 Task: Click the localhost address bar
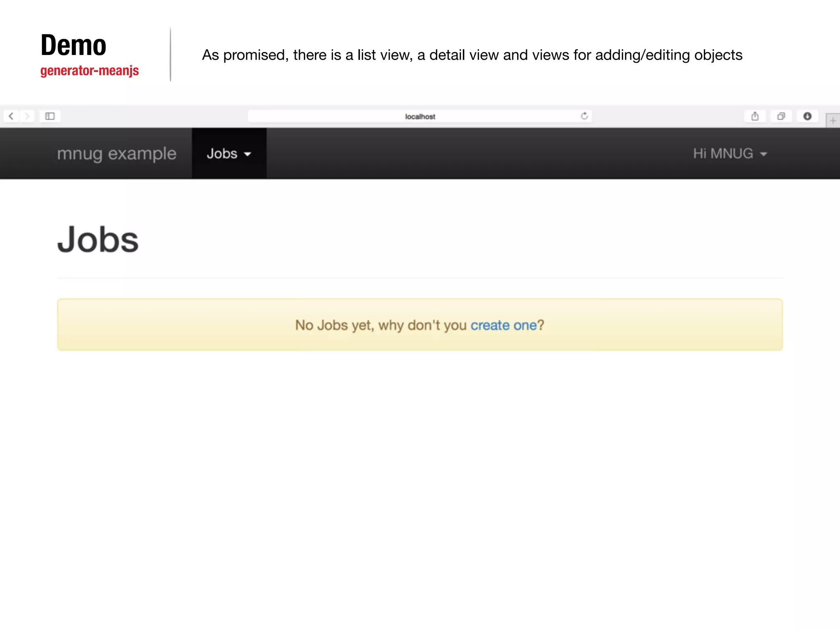tap(419, 116)
